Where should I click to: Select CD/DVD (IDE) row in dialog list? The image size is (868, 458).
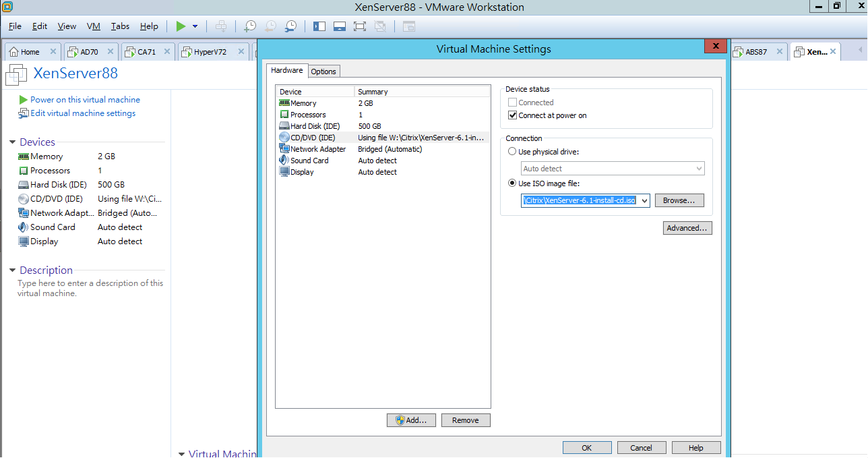[383, 138]
